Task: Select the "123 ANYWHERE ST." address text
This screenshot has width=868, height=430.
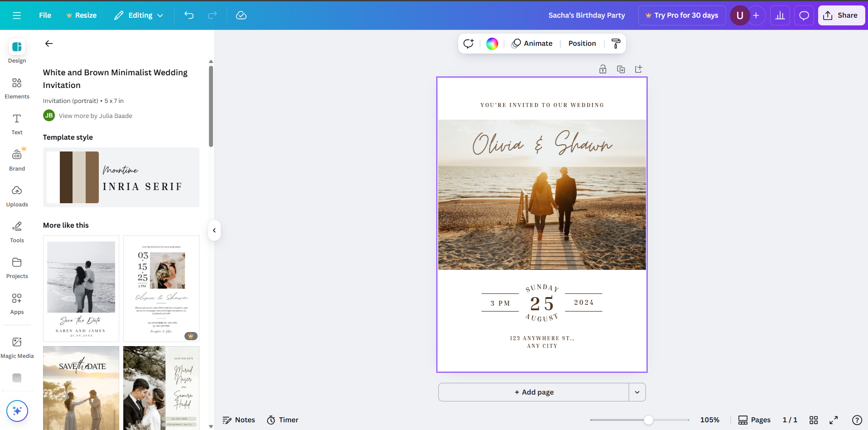Action: (542, 342)
